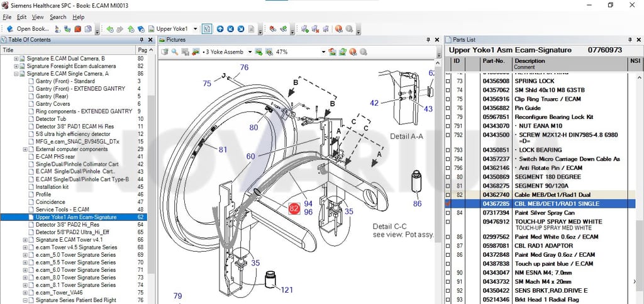Viewport: 644px width, 304px height.
Task: Pin the Parts List panel
Action: pyautogui.click(x=630, y=40)
